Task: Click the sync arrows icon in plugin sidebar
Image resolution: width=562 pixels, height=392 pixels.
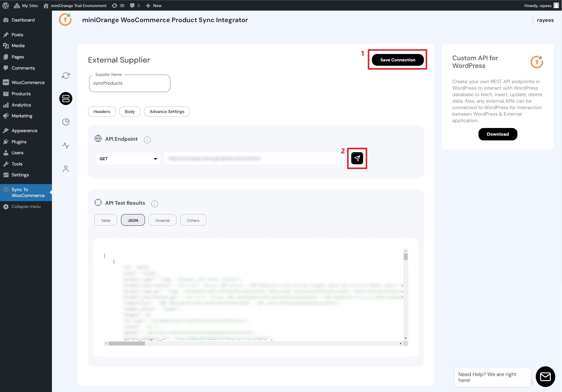Action: coord(66,76)
